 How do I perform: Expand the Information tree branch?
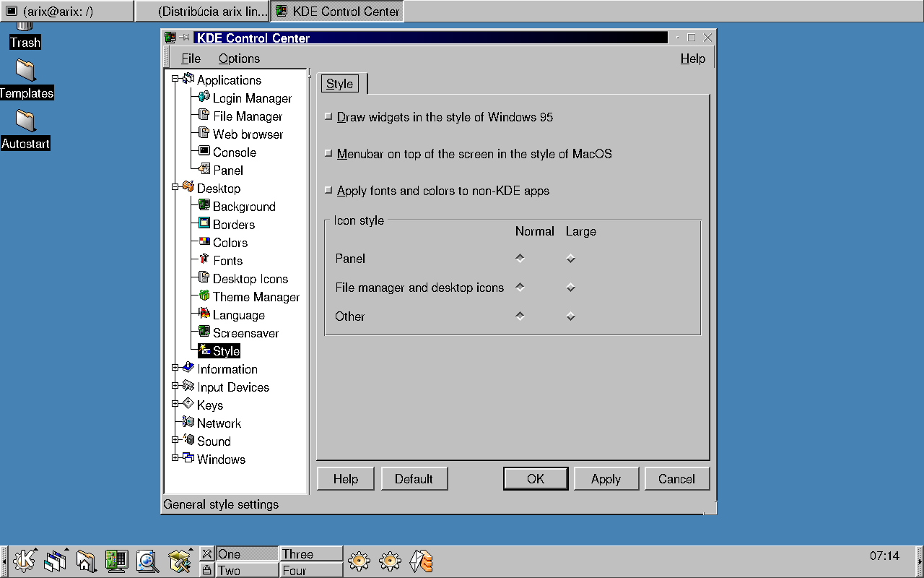[175, 368]
